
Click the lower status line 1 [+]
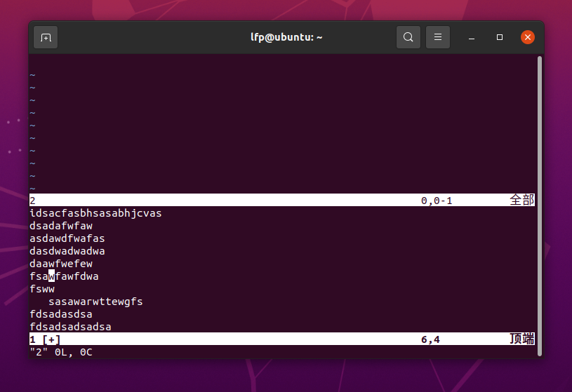coord(282,339)
